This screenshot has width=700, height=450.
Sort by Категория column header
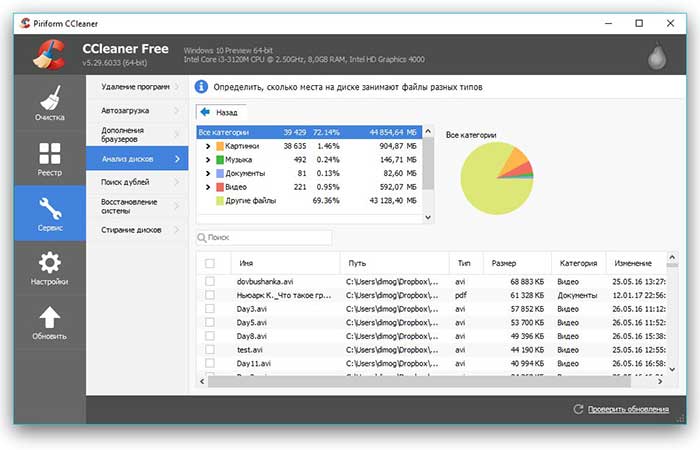click(x=579, y=263)
